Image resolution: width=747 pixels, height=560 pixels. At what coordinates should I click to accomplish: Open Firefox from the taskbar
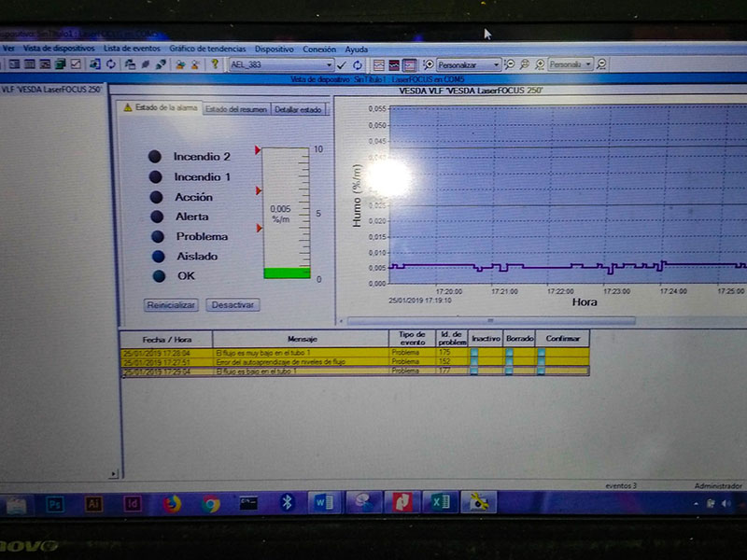coord(172,503)
